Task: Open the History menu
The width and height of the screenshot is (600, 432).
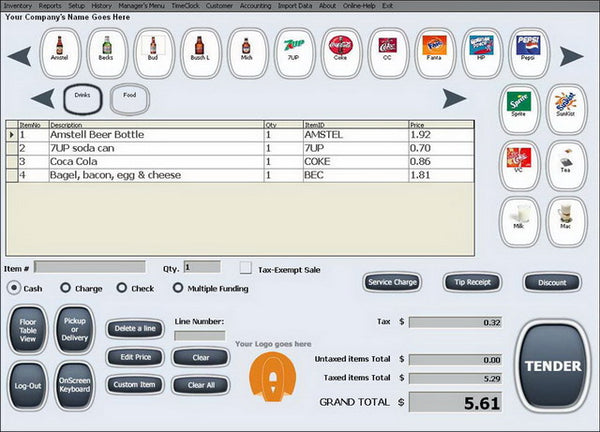Action: 101,6
